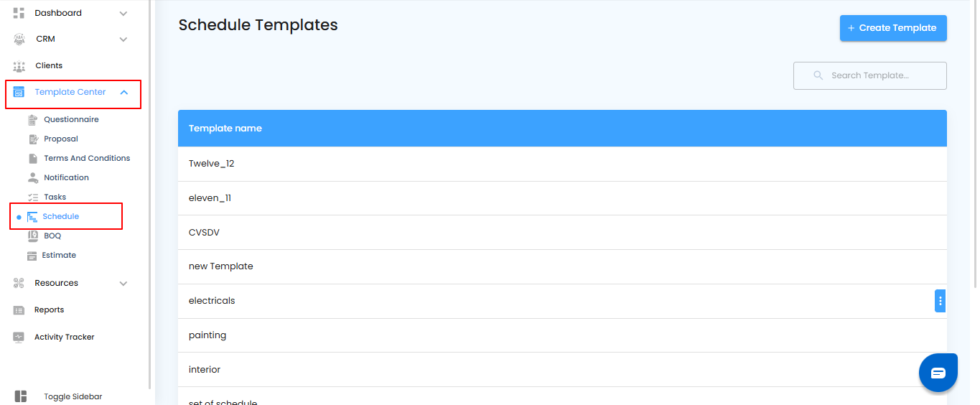Screen dimensions: 980x405
Task: Go to Estimate templates
Action: pyautogui.click(x=59, y=256)
